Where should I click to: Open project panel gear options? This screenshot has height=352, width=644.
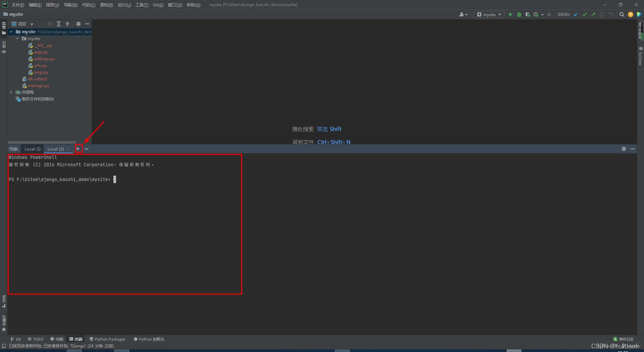[78, 24]
